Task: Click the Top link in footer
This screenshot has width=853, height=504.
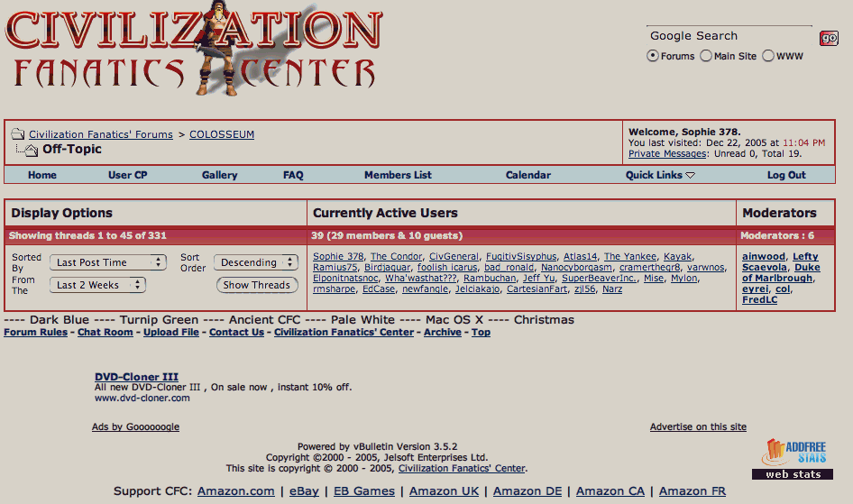Action: [481, 332]
